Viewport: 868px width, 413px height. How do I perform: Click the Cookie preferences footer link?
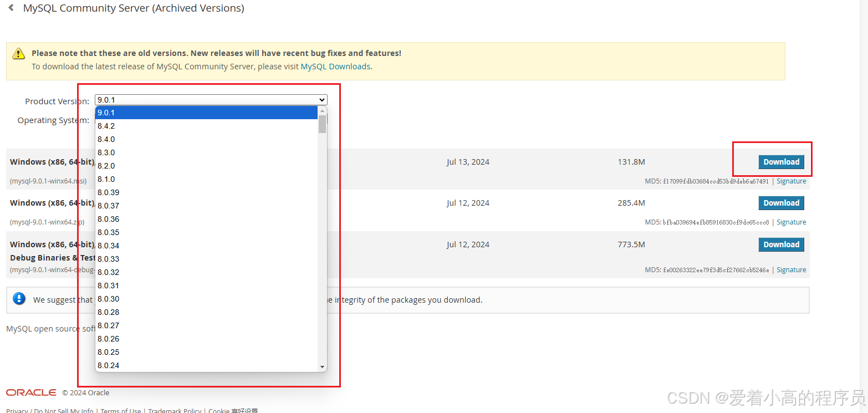pyautogui.click(x=233, y=411)
